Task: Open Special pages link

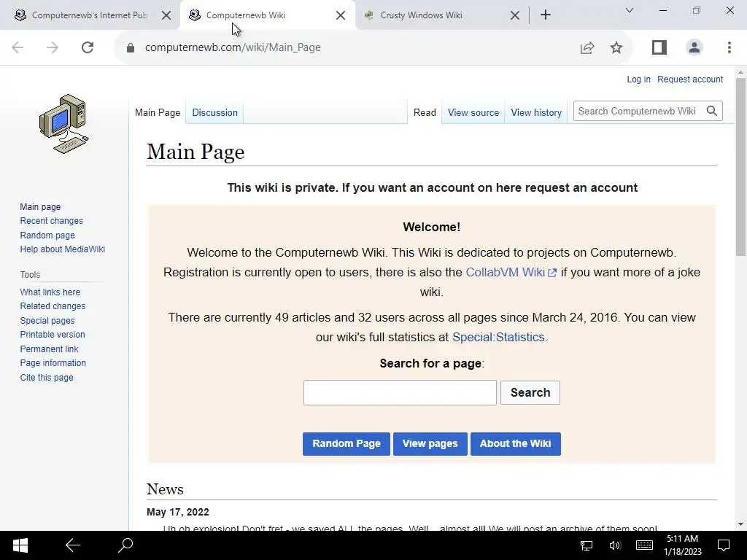Action: pyautogui.click(x=47, y=321)
